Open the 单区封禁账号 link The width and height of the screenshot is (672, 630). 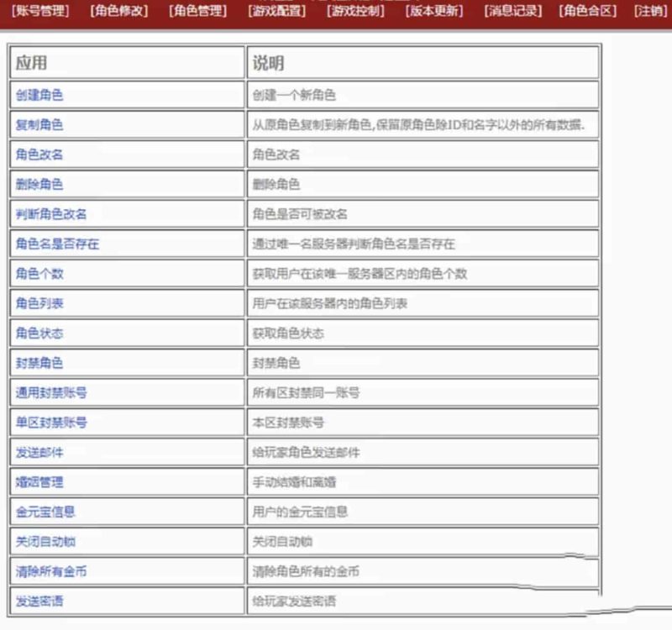(x=51, y=423)
